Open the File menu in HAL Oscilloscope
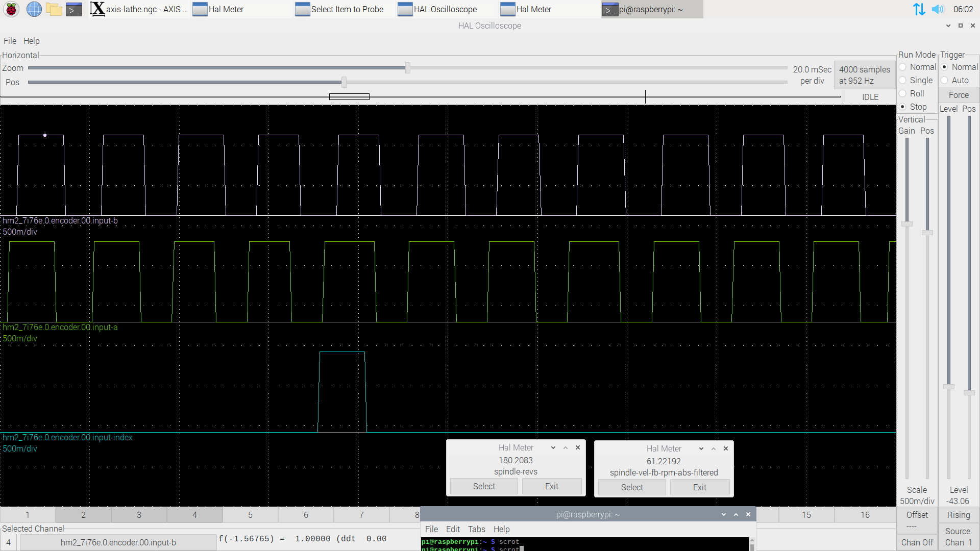 [x=10, y=41]
